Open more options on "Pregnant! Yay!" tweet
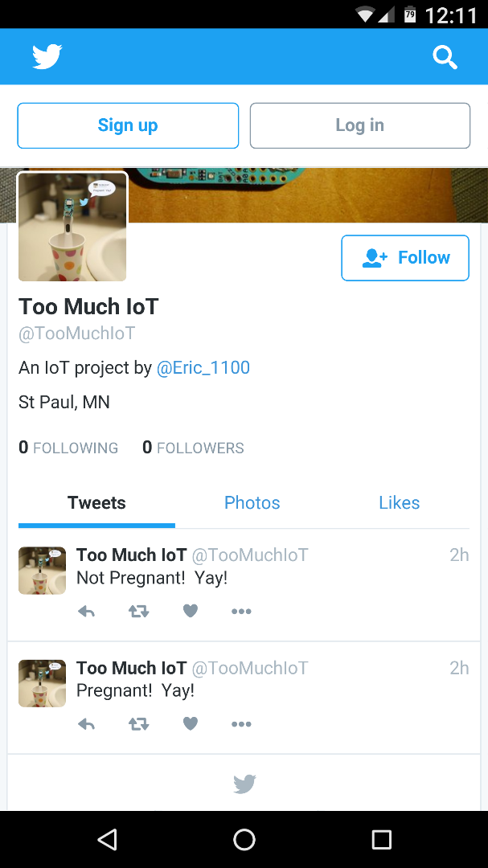The image size is (488, 868). 241,724
